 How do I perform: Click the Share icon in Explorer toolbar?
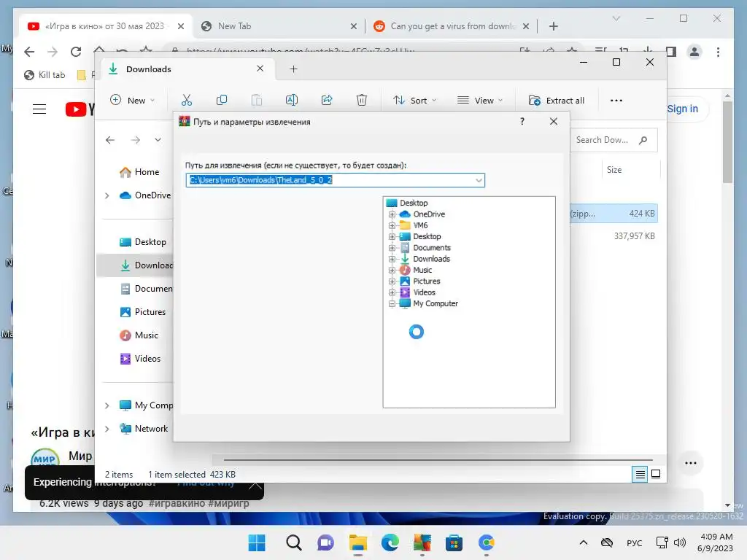(x=327, y=100)
